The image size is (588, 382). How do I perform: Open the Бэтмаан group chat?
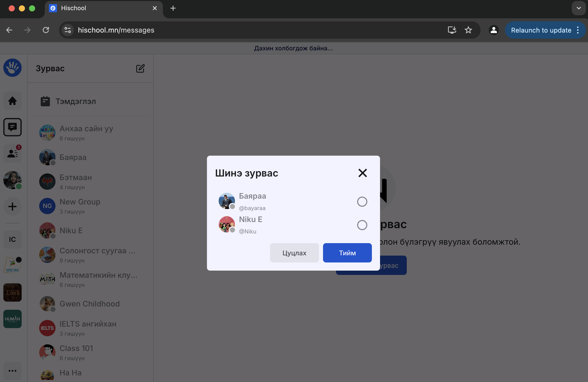[76, 182]
